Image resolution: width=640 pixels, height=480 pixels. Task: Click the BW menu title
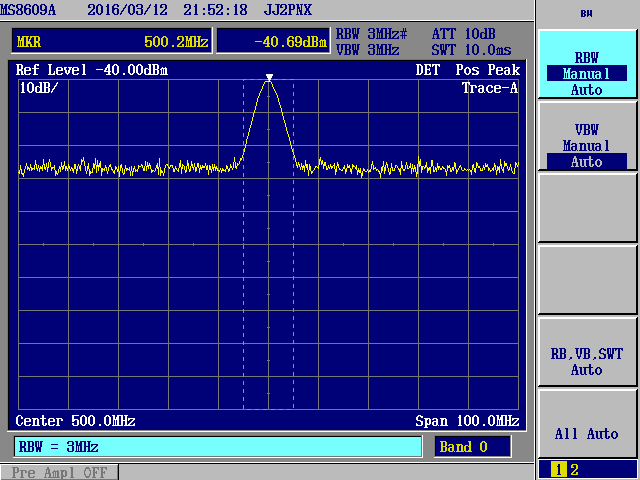tap(587, 14)
